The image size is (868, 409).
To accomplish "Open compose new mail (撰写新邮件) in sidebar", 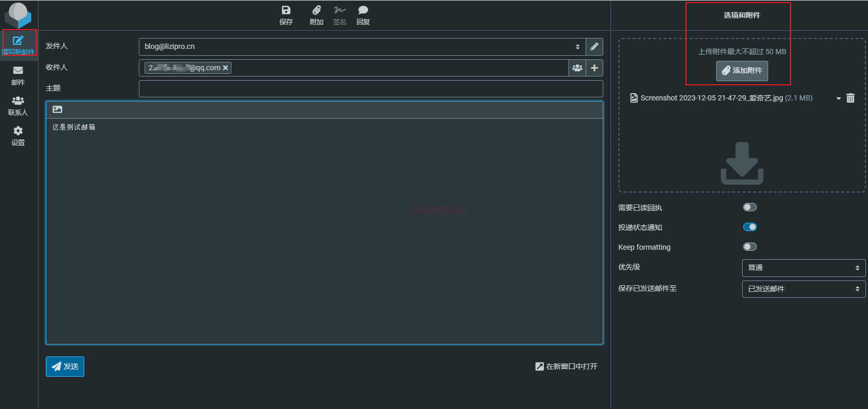I will point(19,45).
